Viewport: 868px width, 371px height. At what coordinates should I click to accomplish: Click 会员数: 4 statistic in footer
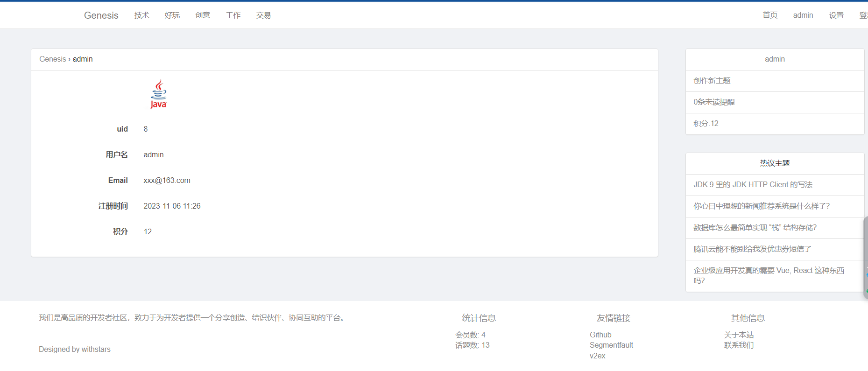(x=470, y=335)
